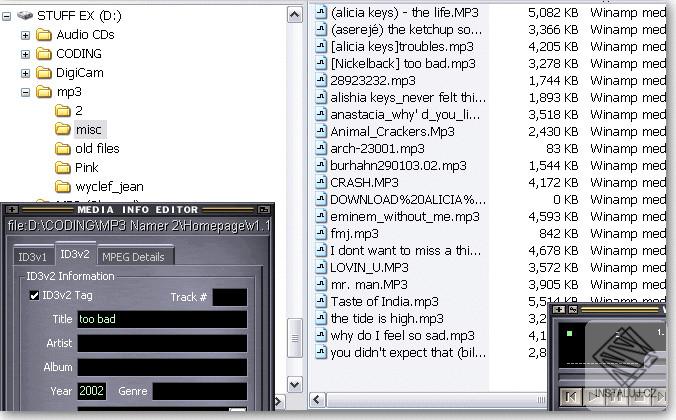Click the right-side title bar button of Media Info Editor
Screen dimensions: 676x420
tap(263, 210)
